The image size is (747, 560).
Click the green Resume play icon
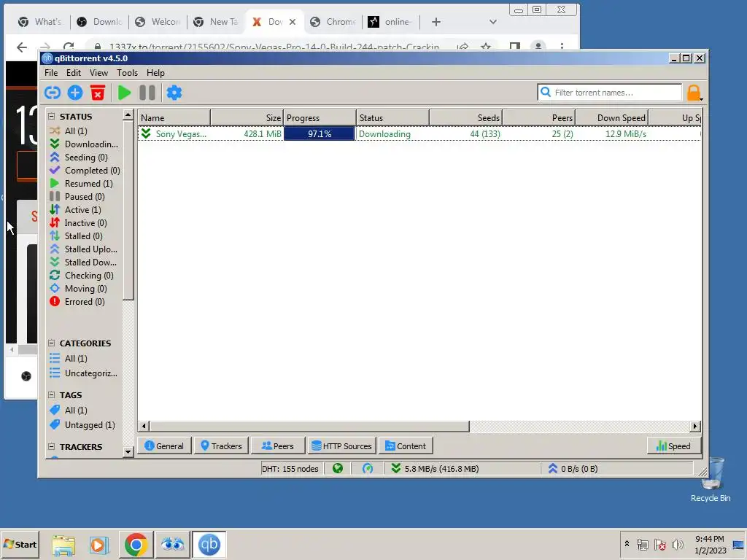pyautogui.click(x=124, y=93)
